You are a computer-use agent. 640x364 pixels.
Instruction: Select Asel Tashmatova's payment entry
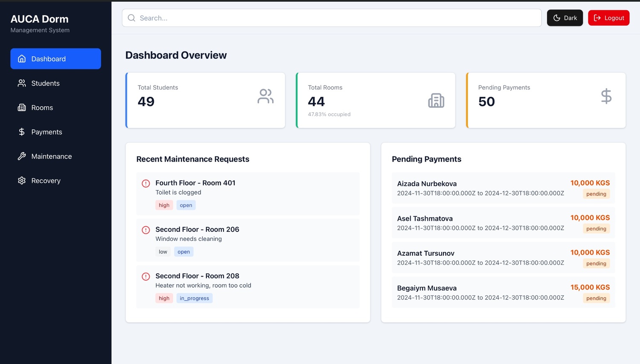pos(503,223)
